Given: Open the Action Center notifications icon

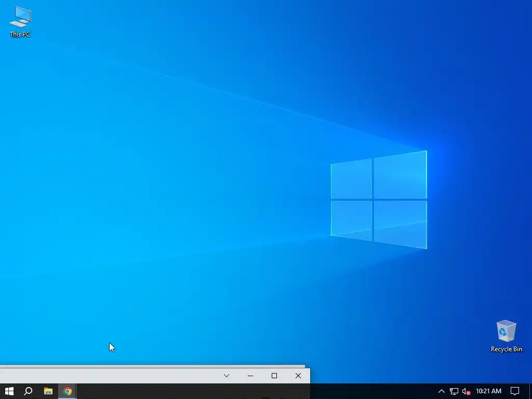Looking at the screenshot, I should click(x=515, y=391).
